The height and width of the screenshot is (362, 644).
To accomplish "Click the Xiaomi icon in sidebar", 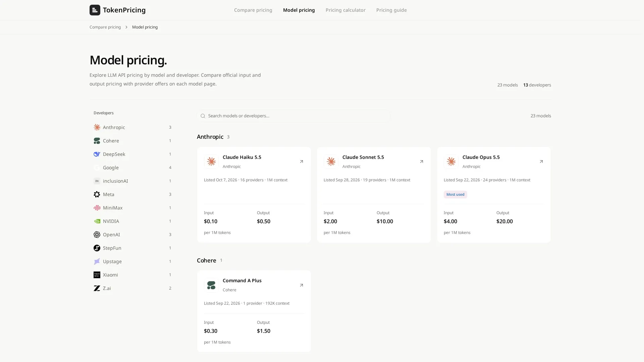I will pyautogui.click(x=97, y=275).
